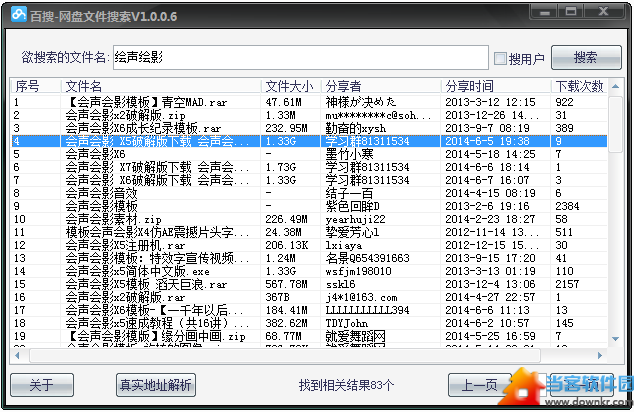Select row 9 会声会影模板
This screenshot has height=412, width=634.
tap(309, 206)
